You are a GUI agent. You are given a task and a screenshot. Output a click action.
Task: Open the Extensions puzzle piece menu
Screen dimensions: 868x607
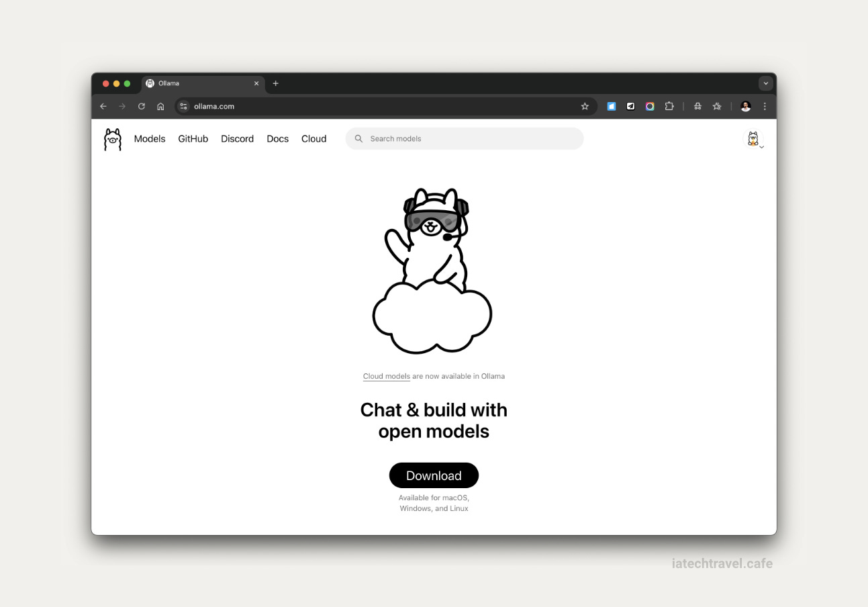point(669,106)
